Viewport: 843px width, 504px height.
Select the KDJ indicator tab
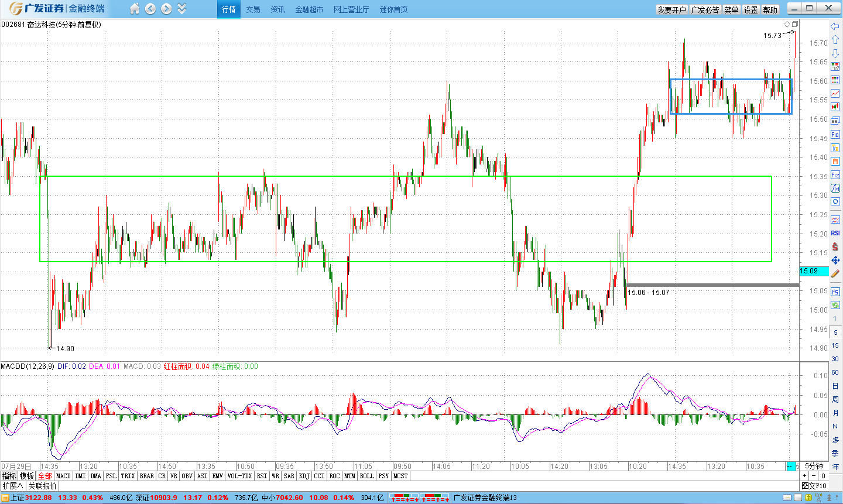(304, 476)
